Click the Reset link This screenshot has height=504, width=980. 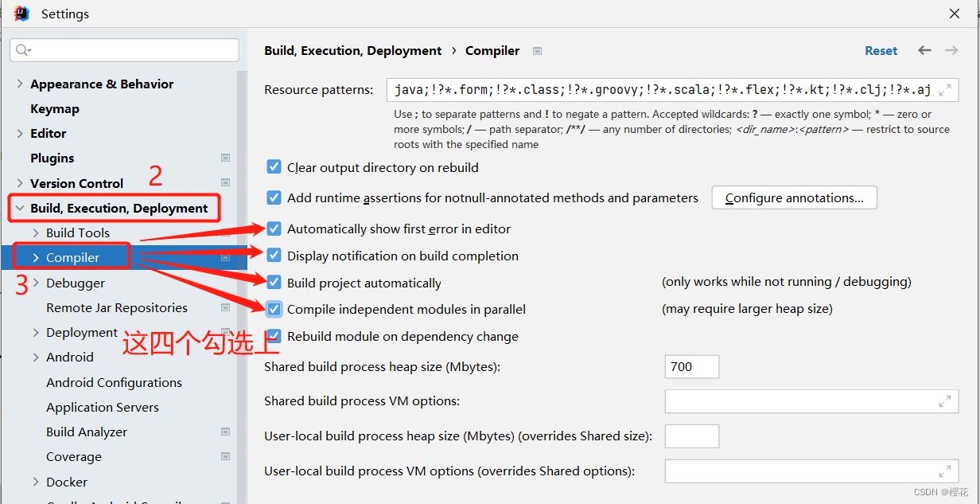click(881, 50)
